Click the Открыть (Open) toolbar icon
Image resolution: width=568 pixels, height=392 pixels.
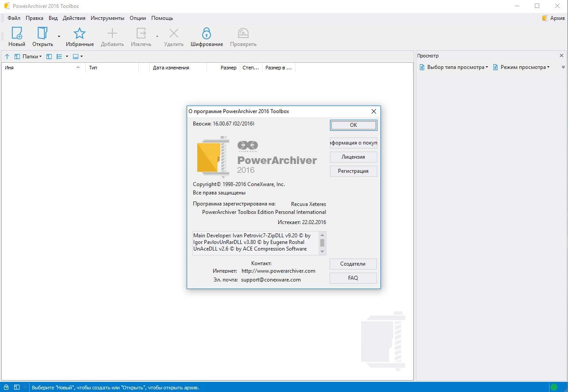click(42, 34)
